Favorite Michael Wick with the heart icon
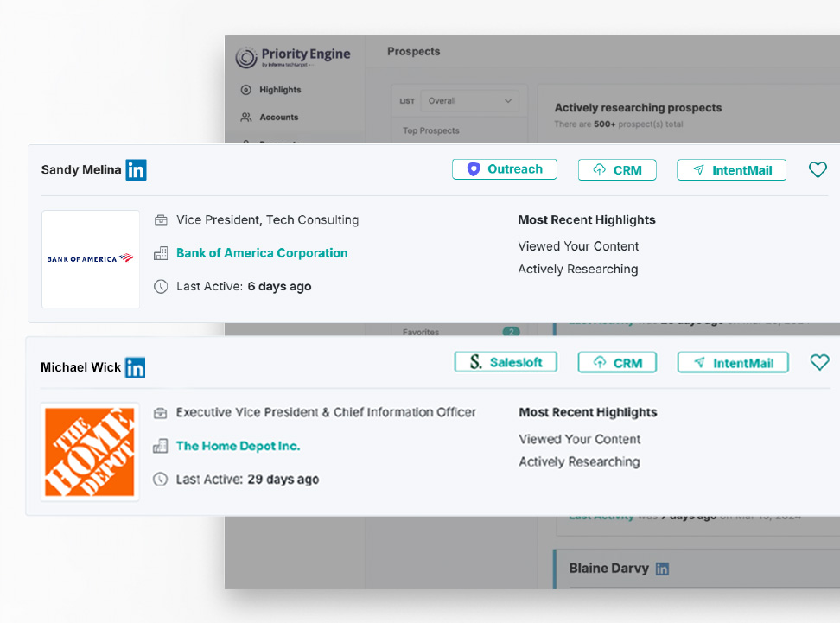Screen dimensions: 840x623 (x=819, y=362)
